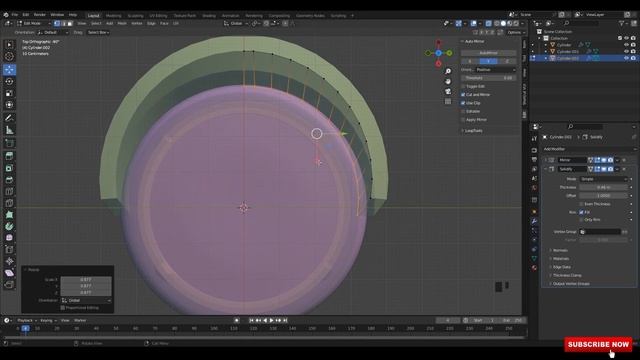Select the Add Cube tool

coord(9,143)
